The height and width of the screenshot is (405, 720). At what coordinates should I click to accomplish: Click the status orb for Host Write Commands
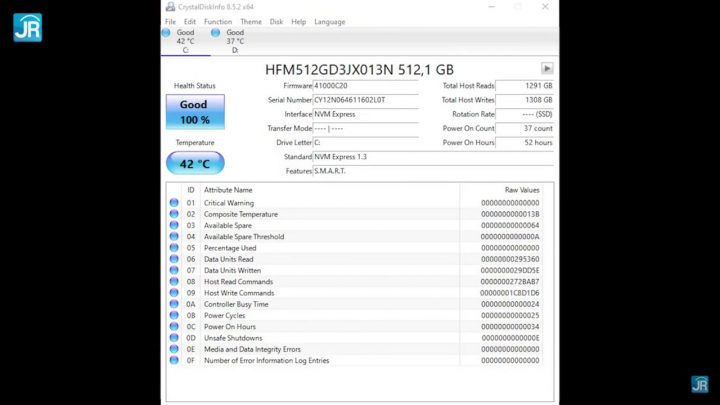tap(174, 292)
